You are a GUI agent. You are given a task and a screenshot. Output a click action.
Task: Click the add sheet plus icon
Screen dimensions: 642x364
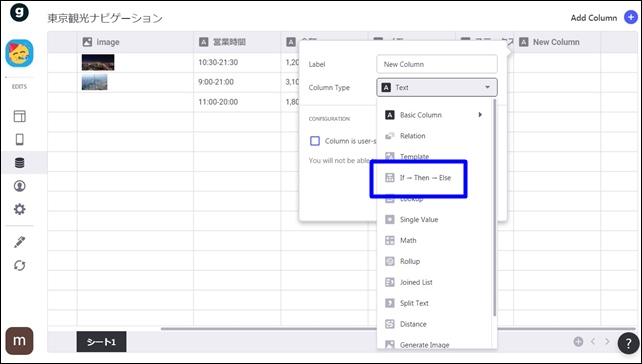coord(578,341)
